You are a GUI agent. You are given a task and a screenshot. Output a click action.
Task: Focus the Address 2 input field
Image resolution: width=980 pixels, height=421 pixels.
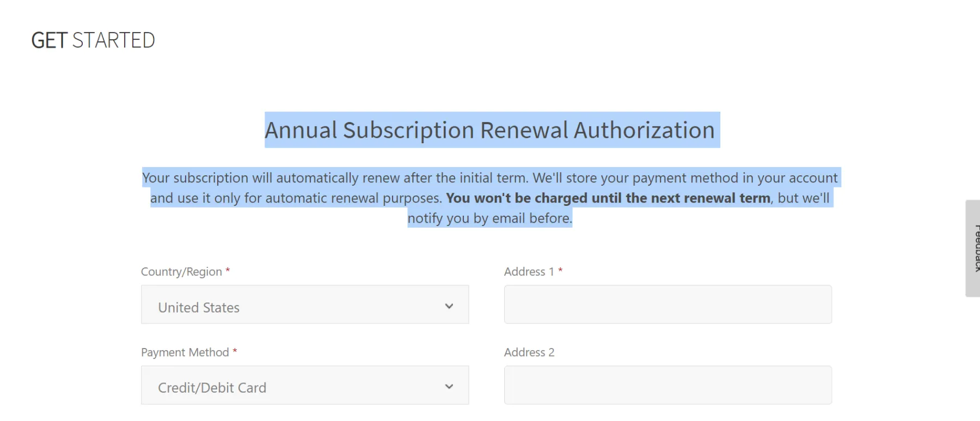pos(667,385)
